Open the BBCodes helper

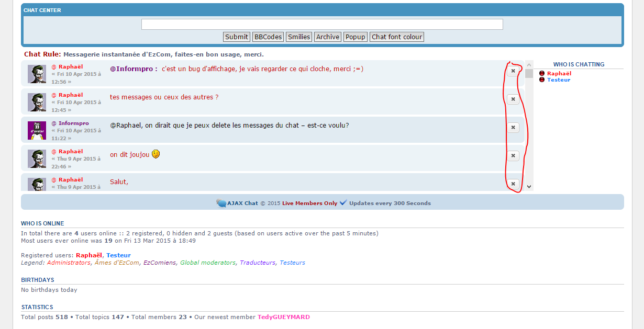tap(268, 37)
